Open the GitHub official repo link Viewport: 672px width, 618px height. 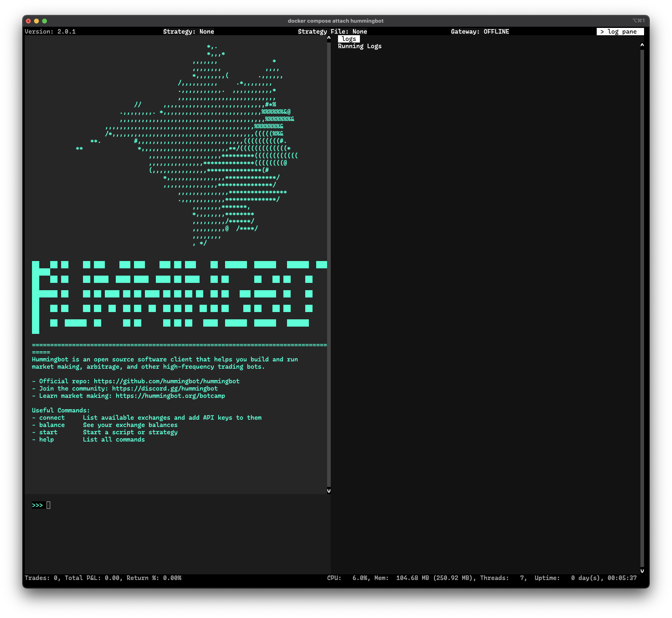click(x=166, y=381)
